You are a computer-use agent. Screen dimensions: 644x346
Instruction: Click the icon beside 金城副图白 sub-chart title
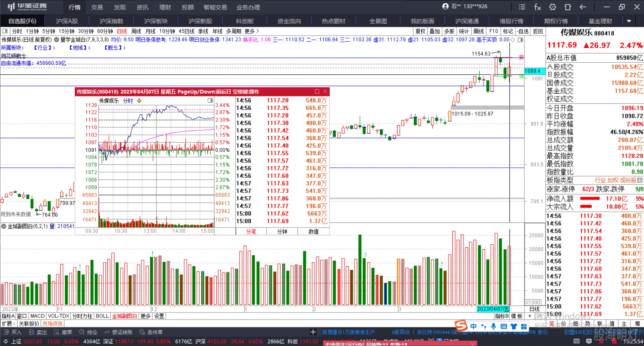click(4, 227)
